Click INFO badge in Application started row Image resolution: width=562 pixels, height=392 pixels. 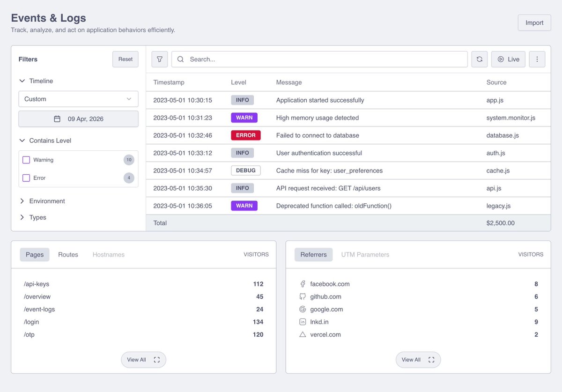pos(243,100)
